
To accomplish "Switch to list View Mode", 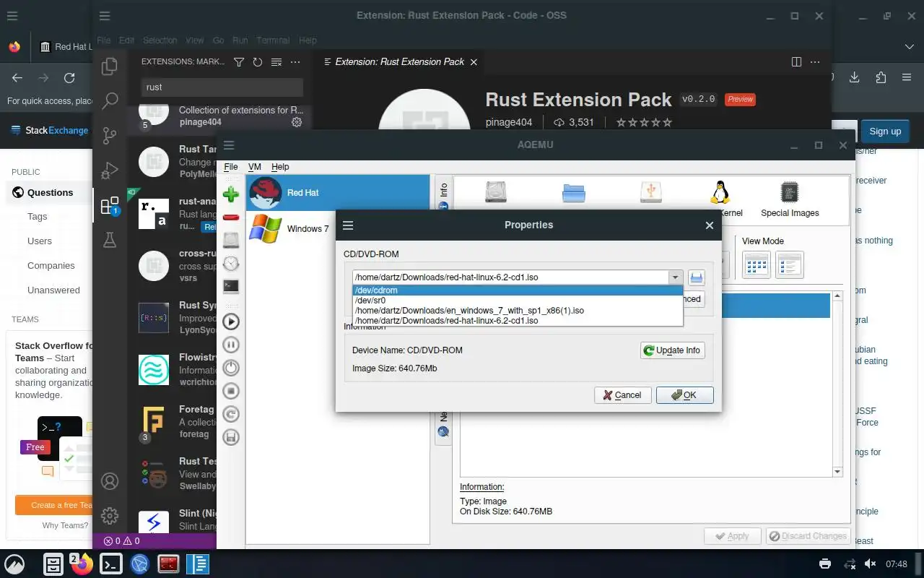I will coord(790,265).
